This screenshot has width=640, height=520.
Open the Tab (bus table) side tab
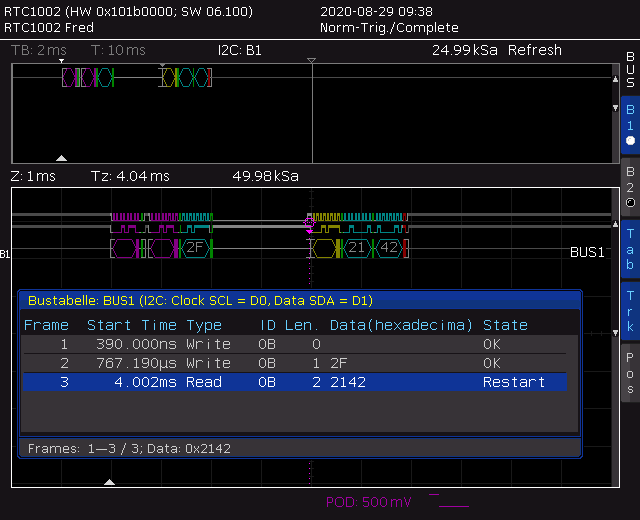(630, 249)
